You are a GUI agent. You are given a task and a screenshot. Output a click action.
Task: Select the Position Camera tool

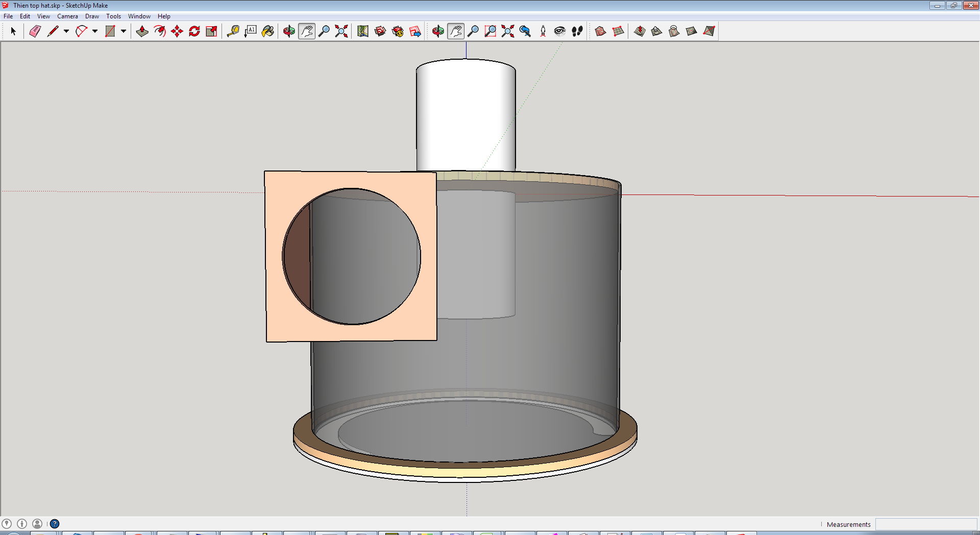(x=543, y=31)
